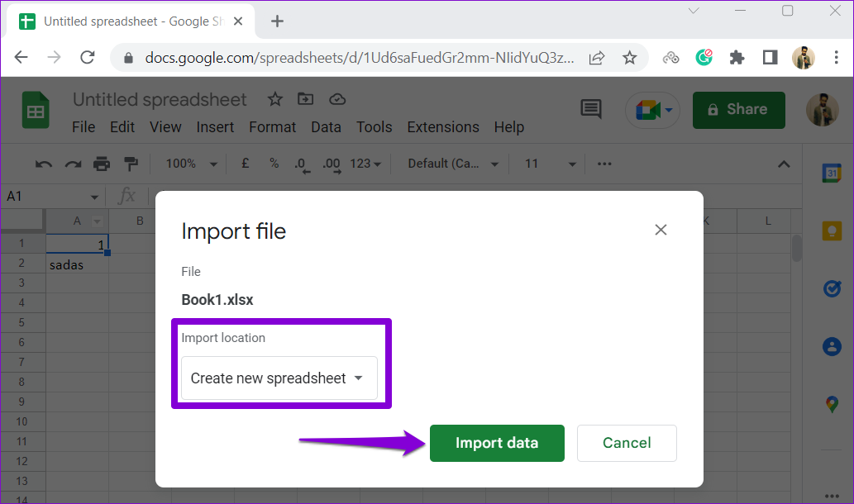The height and width of the screenshot is (504, 854).
Task: Click the Print icon
Action: 102,164
